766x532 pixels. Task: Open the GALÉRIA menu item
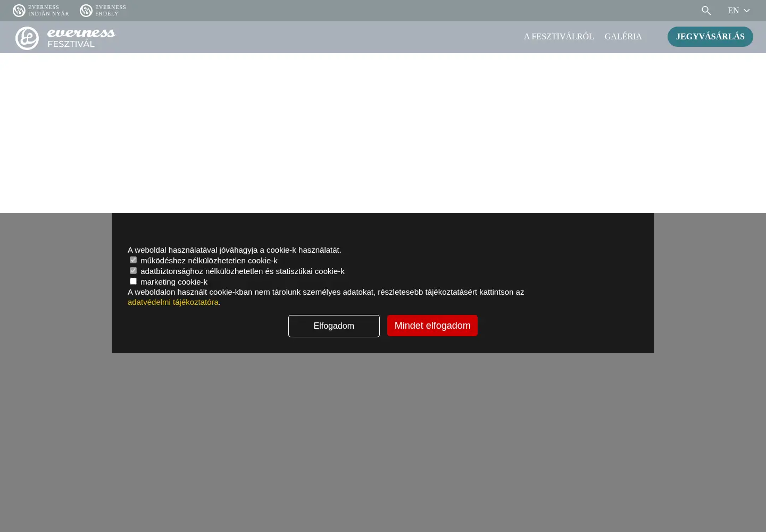click(623, 37)
